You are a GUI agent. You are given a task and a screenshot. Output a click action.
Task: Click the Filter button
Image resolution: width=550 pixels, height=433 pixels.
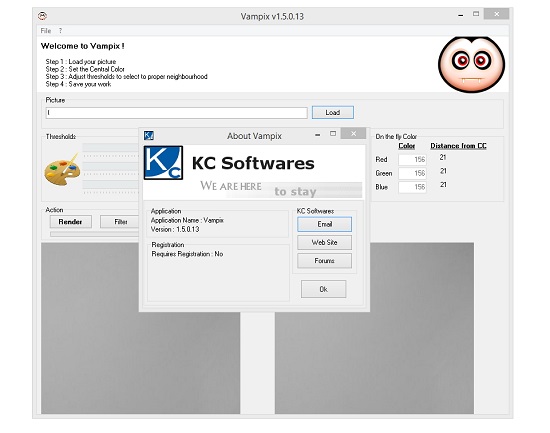[x=119, y=222]
